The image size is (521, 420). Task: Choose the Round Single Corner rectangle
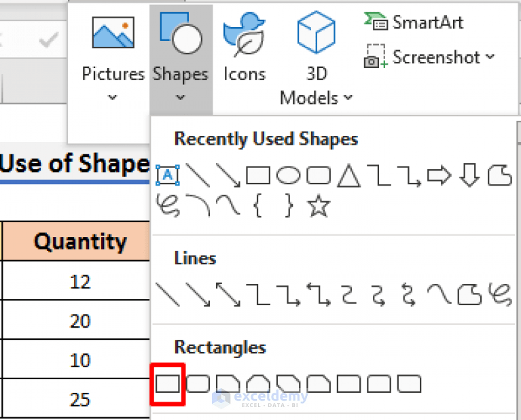point(349,384)
